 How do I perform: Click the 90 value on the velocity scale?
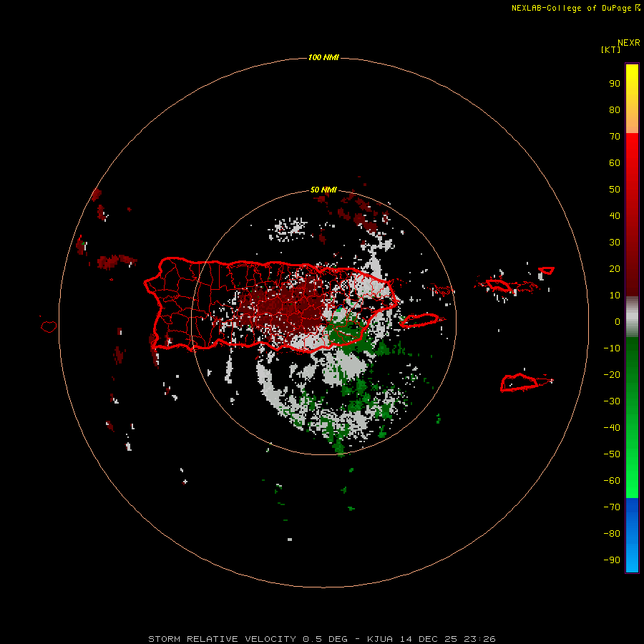[x=615, y=84]
